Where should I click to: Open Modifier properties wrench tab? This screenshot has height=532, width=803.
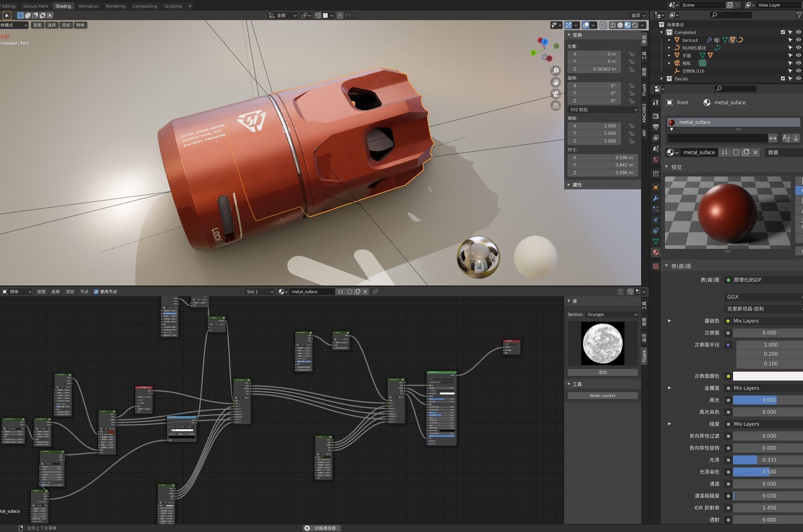point(656,198)
